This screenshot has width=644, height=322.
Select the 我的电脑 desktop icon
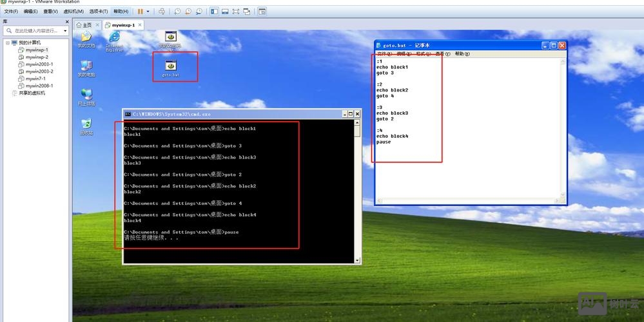tap(86, 66)
